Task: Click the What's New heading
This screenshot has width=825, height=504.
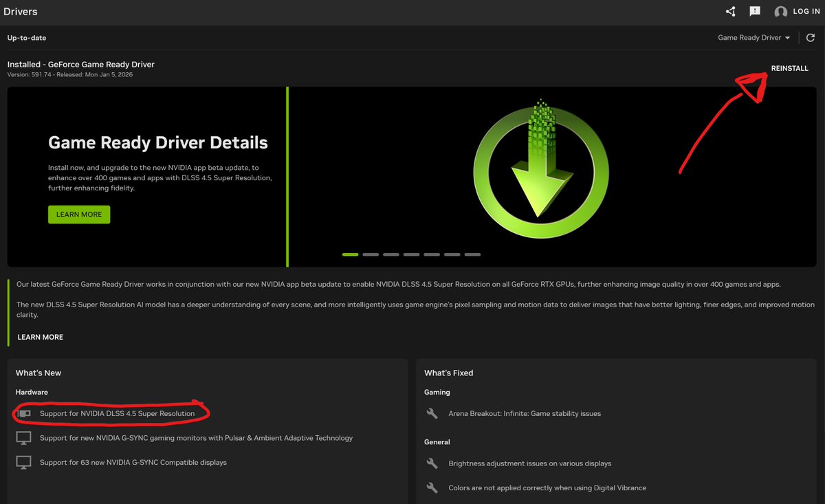Action: tap(38, 373)
